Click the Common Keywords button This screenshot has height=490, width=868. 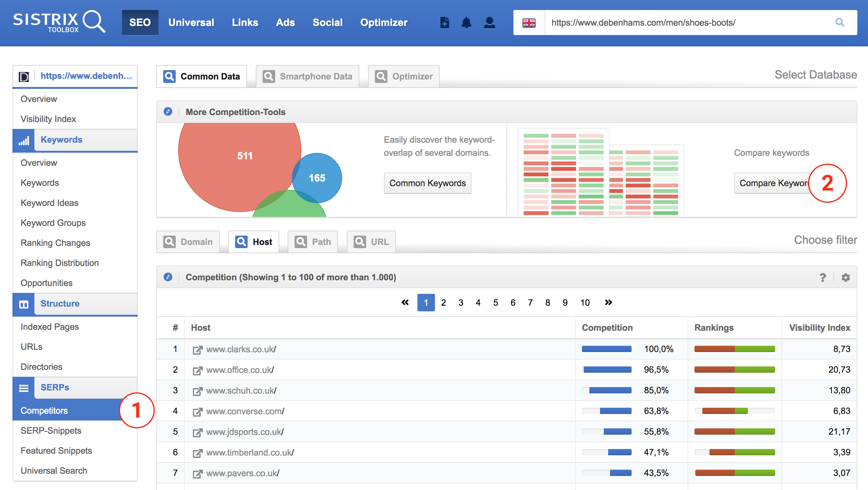428,183
